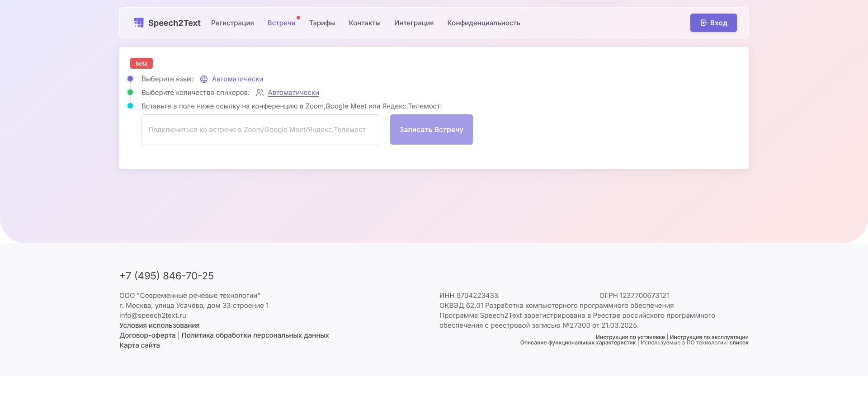Viewport: 868px width, 419px height.
Task: Open the Конфиденциальность page
Action: (x=484, y=23)
